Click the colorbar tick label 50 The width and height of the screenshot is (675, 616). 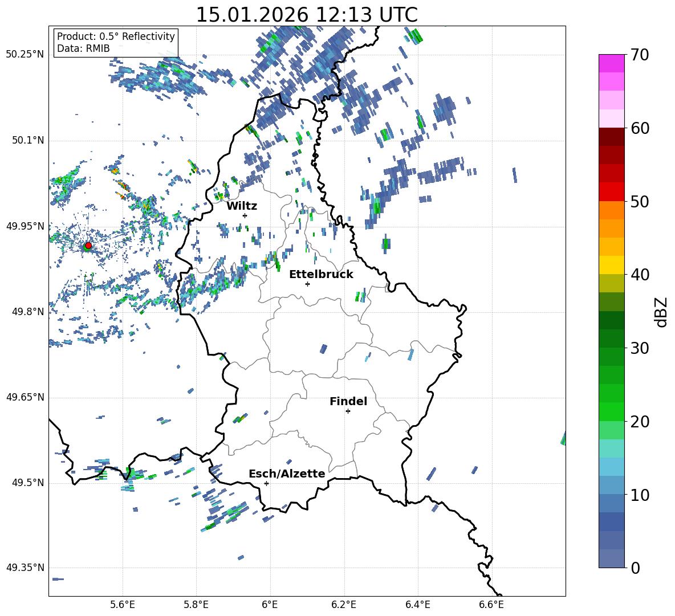coord(640,201)
